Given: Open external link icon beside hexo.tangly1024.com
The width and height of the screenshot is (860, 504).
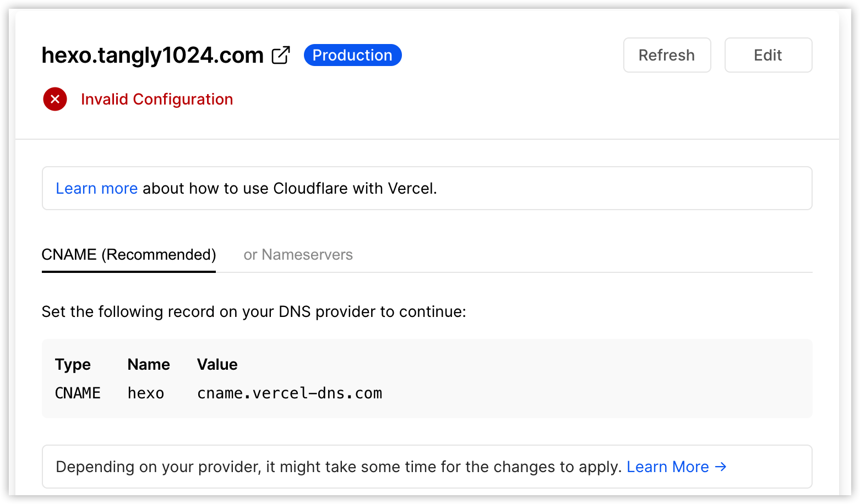Looking at the screenshot, I should click(281, 55).
